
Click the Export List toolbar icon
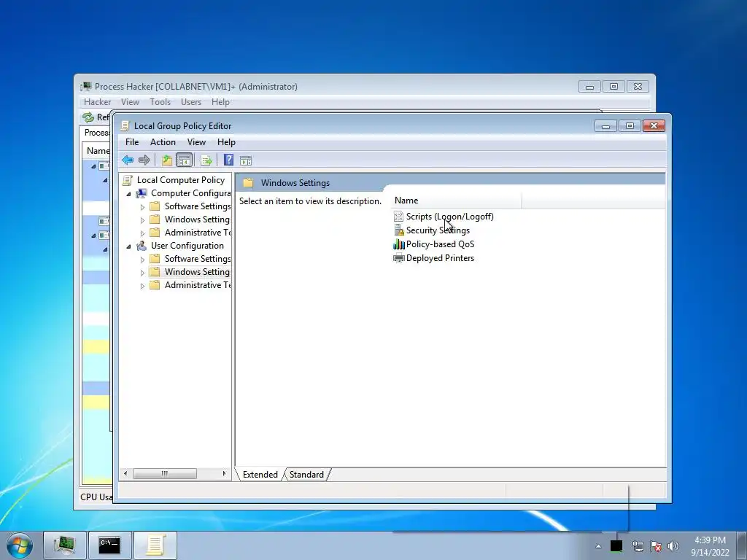[206, 160]
